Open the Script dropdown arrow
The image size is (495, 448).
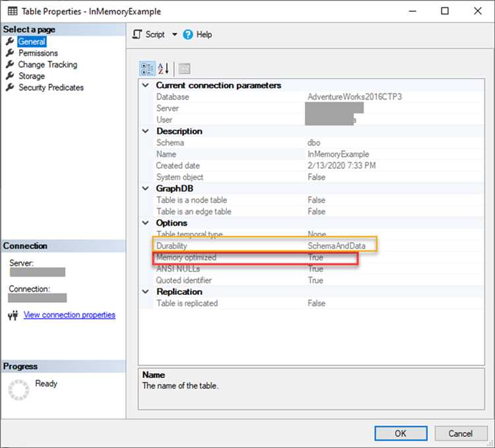pyautogui.click(x=174, y=34)
